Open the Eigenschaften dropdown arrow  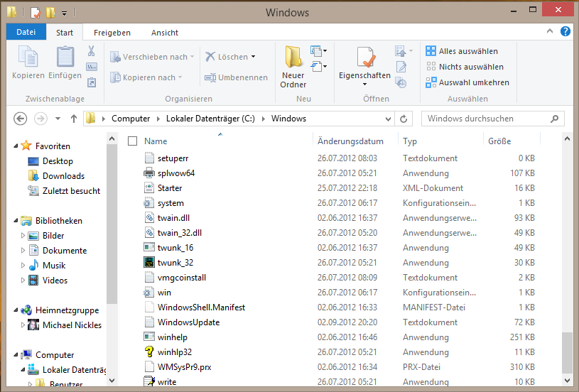point(364,85)
